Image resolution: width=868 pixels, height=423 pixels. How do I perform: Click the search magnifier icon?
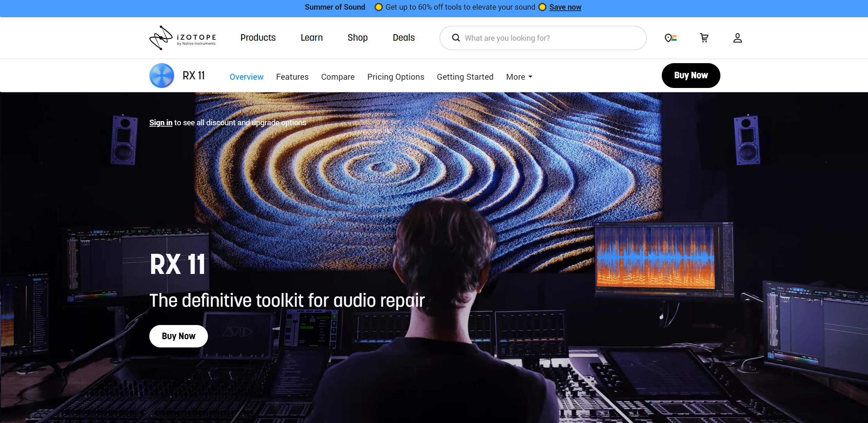point(456,38)
